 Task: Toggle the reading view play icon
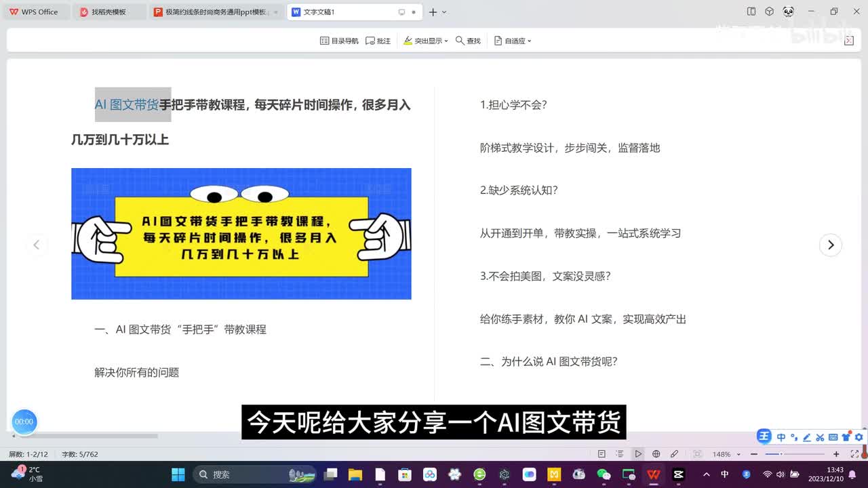pos(638,454)
